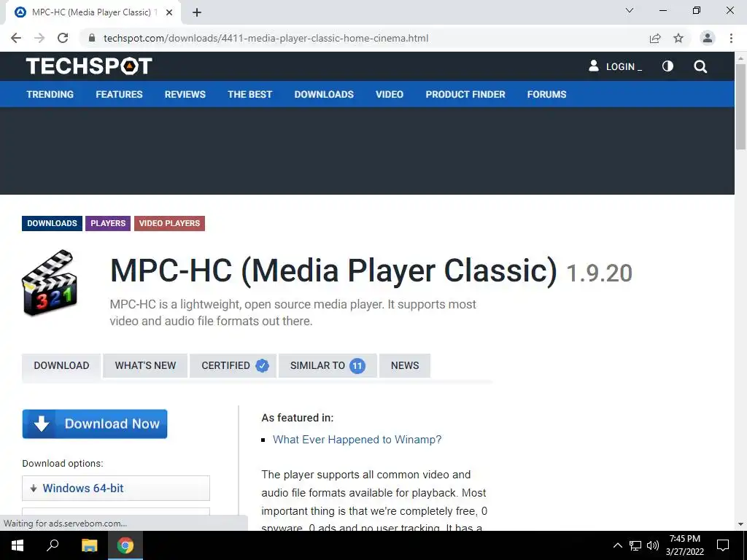Select the CERTIFIED tab
This screenshot has height=560, width=747.
233,366
